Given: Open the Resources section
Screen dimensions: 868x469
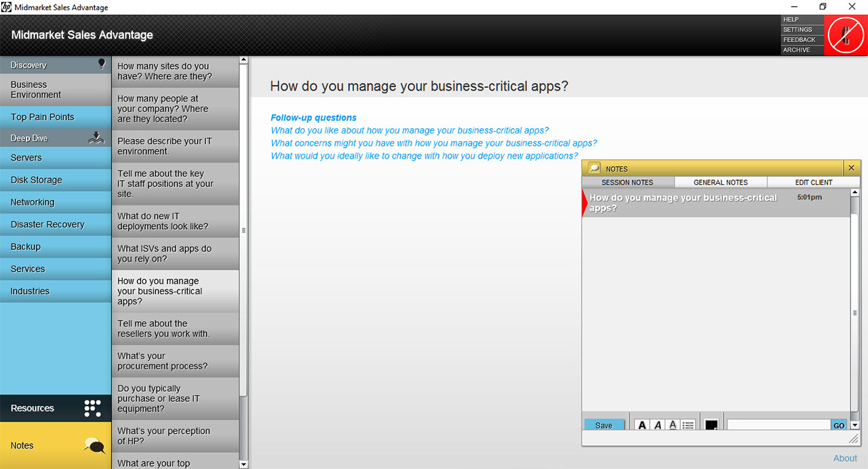Looking at the screenshot, I should pyautogui.click(x=56, y=408).
